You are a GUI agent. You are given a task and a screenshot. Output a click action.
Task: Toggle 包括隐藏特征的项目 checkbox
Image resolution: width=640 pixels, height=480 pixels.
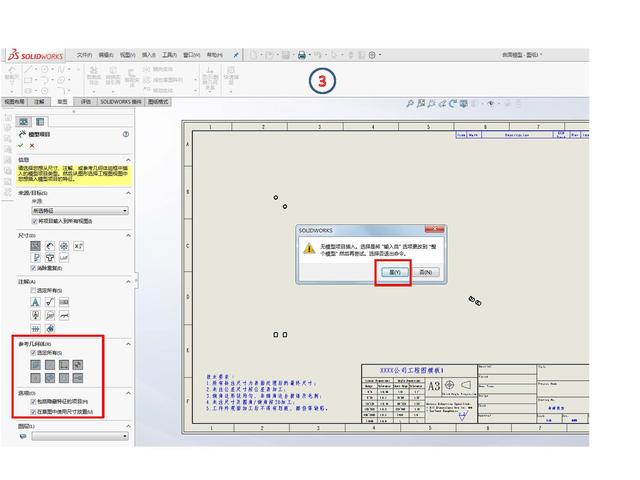[x=34, y=402]
